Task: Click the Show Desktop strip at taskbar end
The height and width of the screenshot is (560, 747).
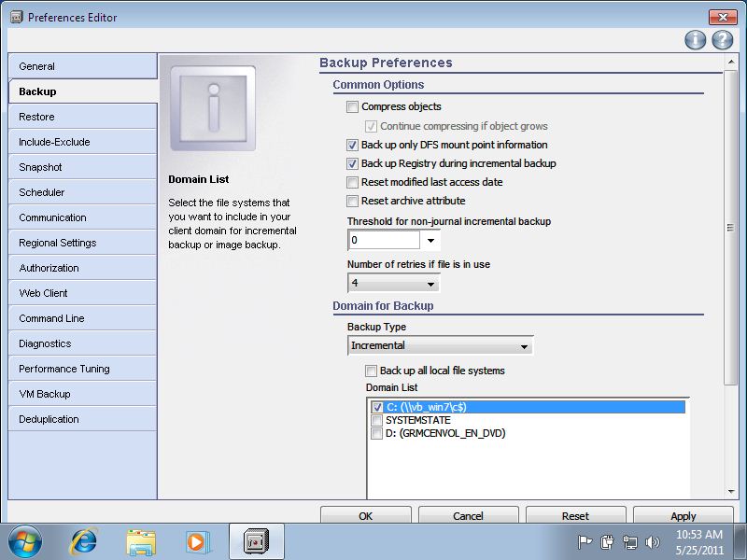Action: 742,542
